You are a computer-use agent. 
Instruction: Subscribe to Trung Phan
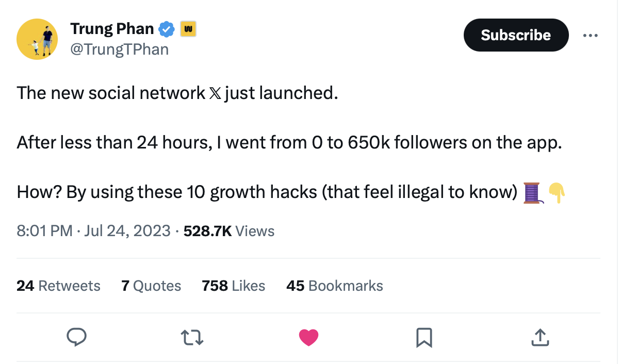tap(516, 35)
